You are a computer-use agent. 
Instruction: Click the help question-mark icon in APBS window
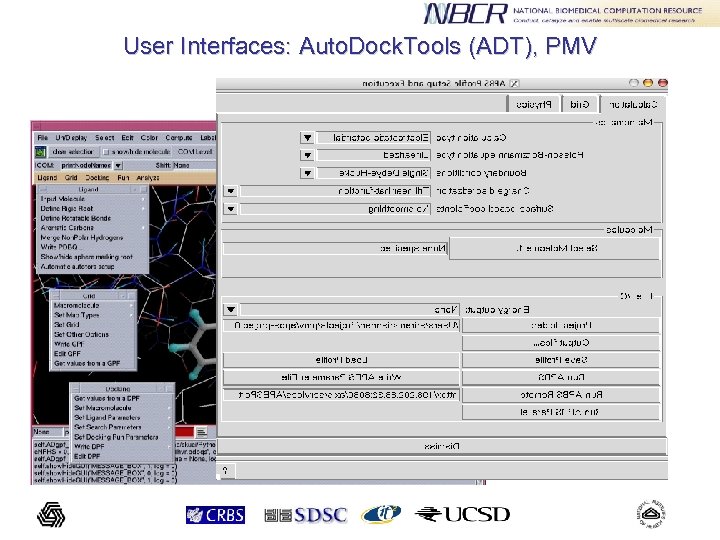click(x=225, y=471)
